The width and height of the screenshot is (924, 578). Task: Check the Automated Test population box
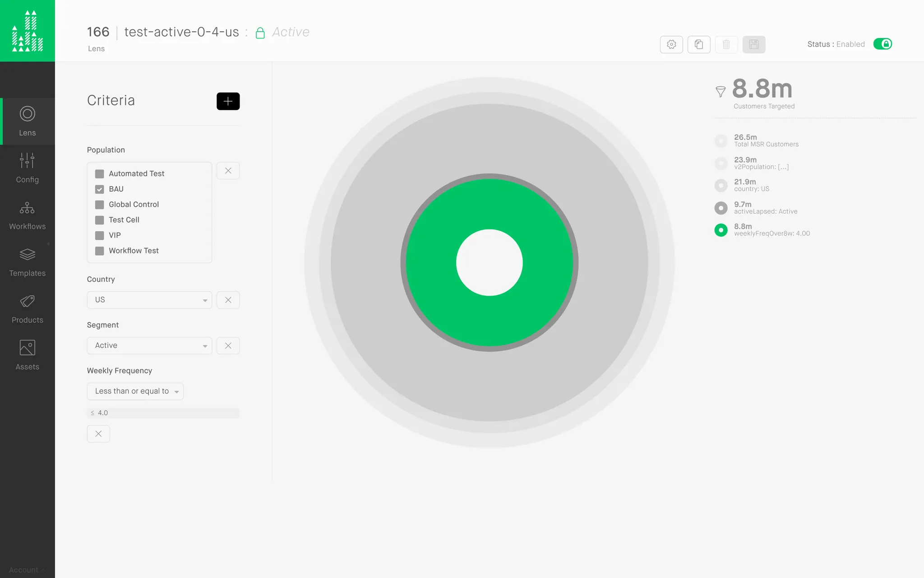100,174
